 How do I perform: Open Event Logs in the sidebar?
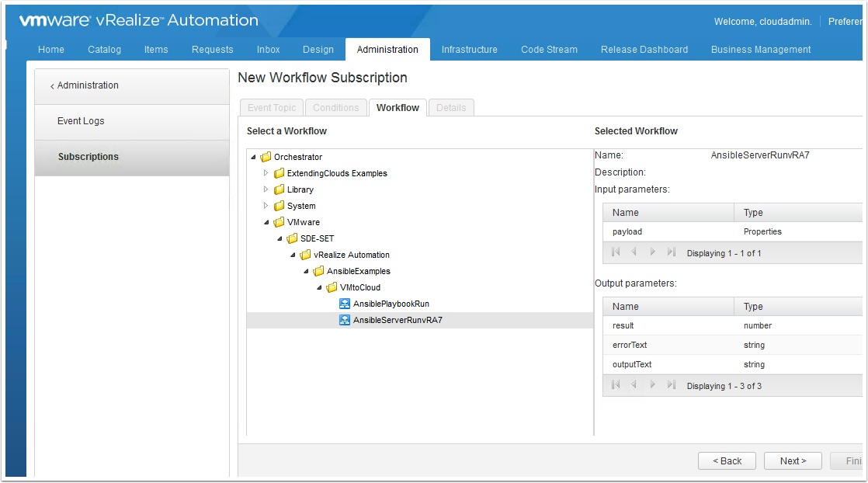point(132,122)
